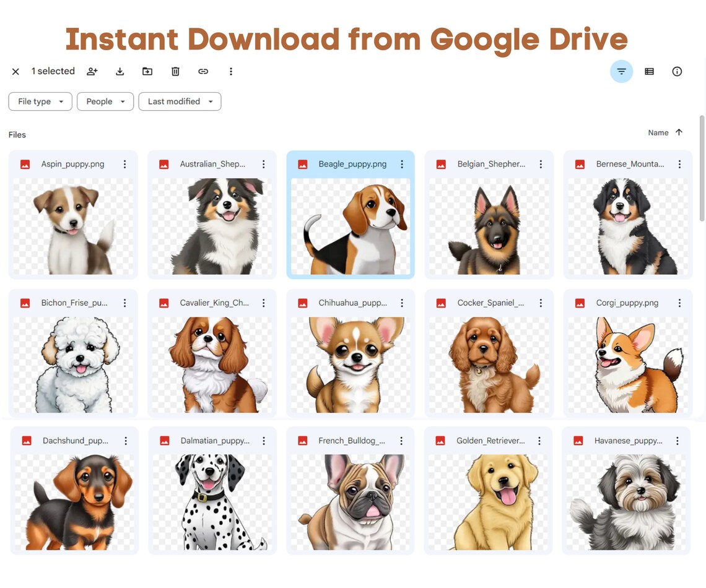Move the selected file to trash

(x=175, y=71)
